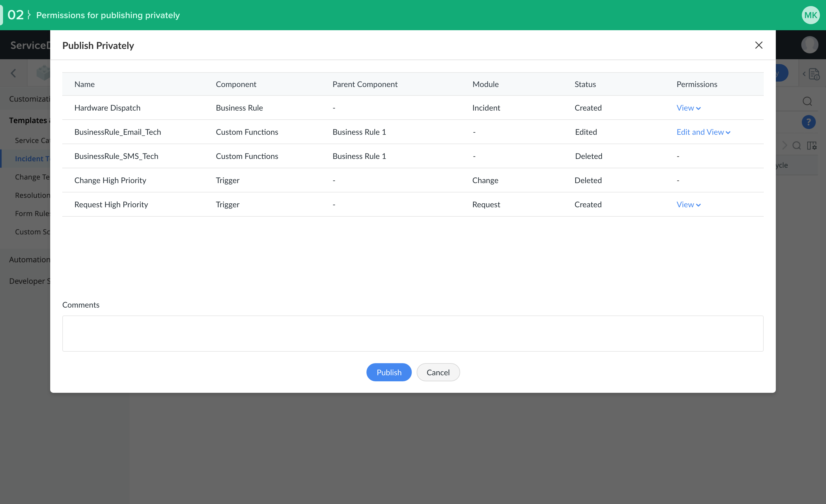Click the blue button behind dialog's right edge
The image size is (826, 504).
tap(782, 73)
